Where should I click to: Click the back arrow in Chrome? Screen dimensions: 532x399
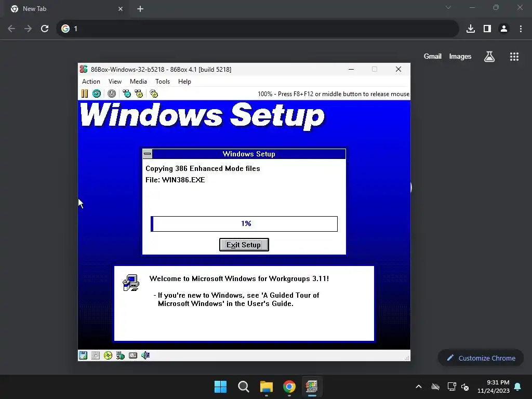pos(11,29)
